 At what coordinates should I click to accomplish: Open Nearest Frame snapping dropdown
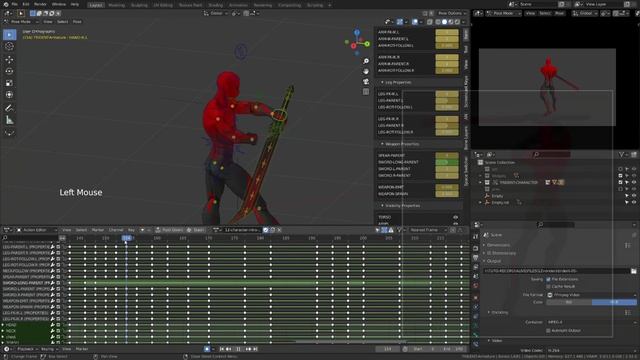pos(427,230)
